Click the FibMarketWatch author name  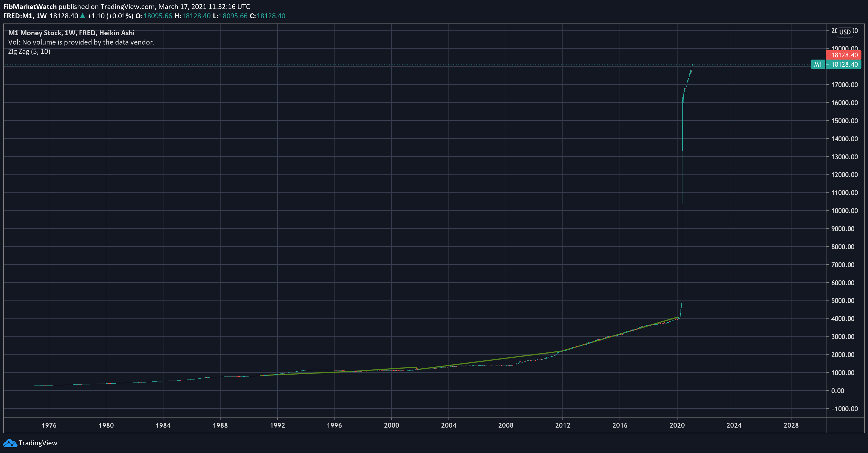[30, 7]
